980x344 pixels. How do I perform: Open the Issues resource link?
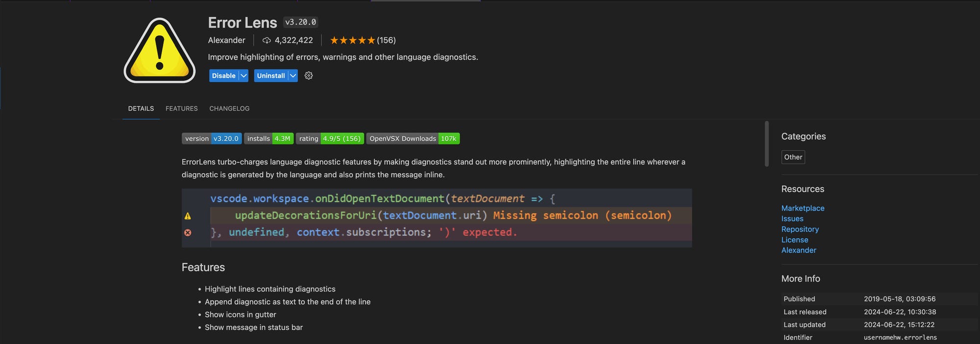(x=792, y=219)
